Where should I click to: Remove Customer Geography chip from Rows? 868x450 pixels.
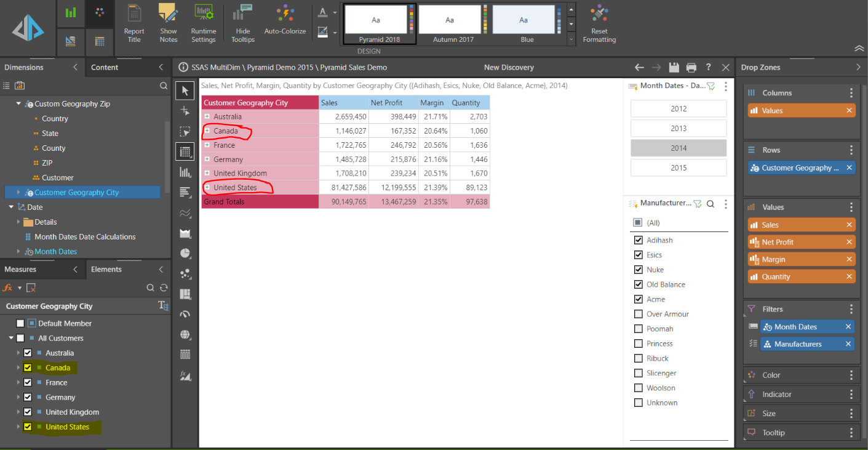coord(849,167)
